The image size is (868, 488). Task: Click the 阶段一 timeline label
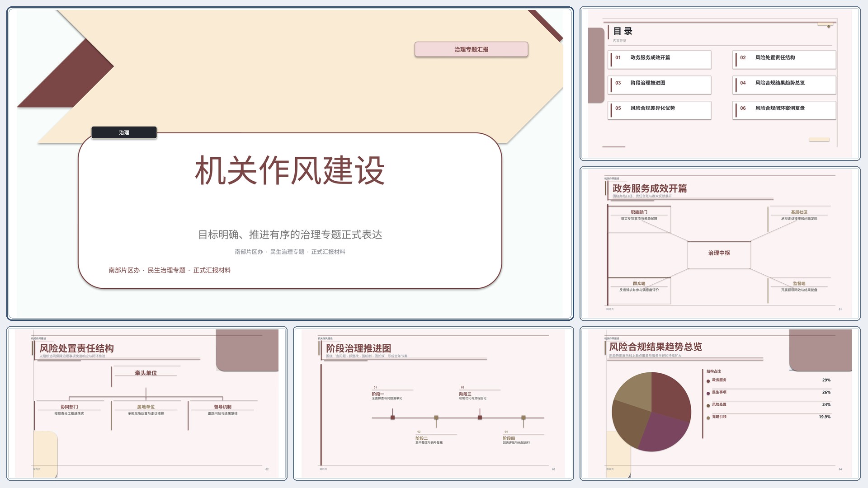[x=378, y=394]
